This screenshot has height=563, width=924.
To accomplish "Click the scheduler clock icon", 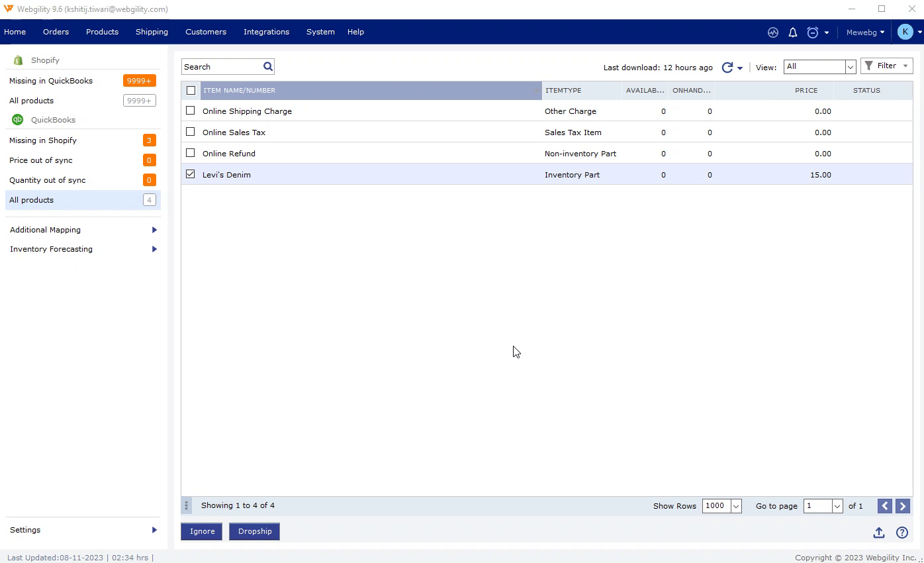I will pyautogui.click(x=813, y=32).
